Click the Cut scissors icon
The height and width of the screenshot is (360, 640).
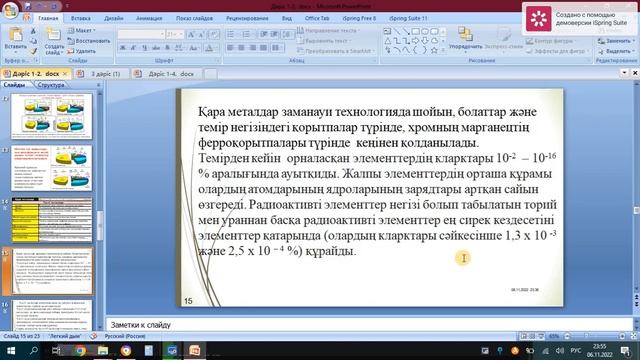tap(33, 31)
